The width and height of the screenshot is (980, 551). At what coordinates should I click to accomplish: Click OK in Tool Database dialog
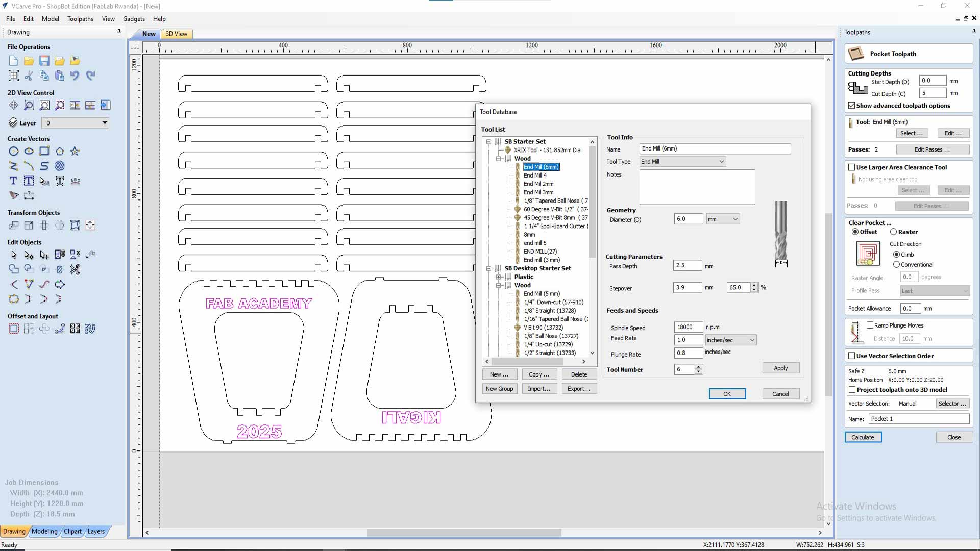[727, 394]
